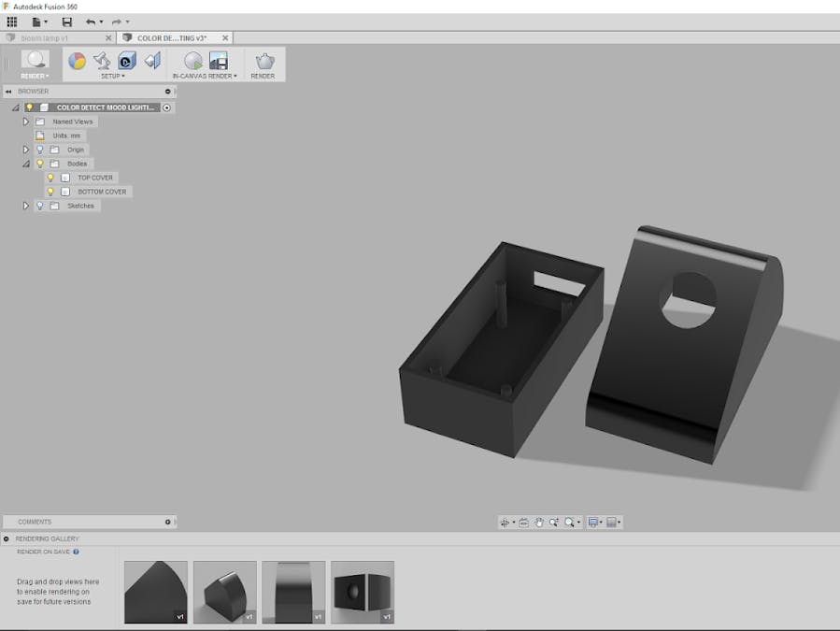The image size is (840, 631).
Task: Collapse the Bodies folder
Action: click(26, 164)
